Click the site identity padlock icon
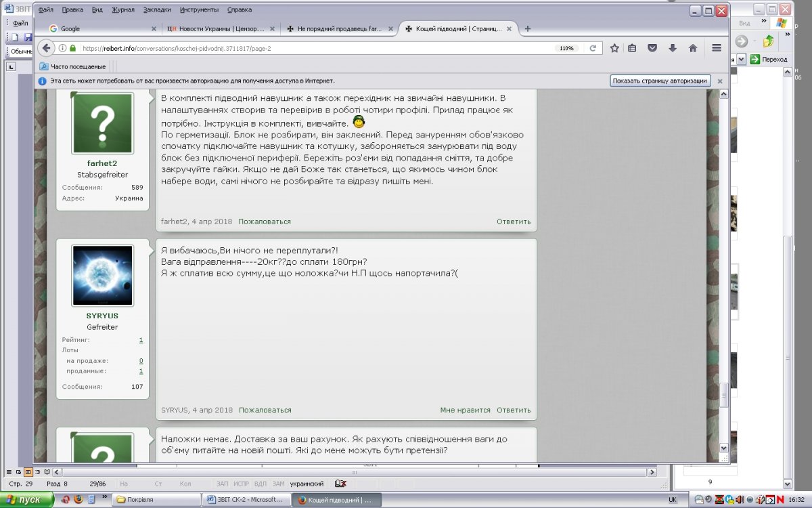This screenshot has width=812, height=508. 72,48
